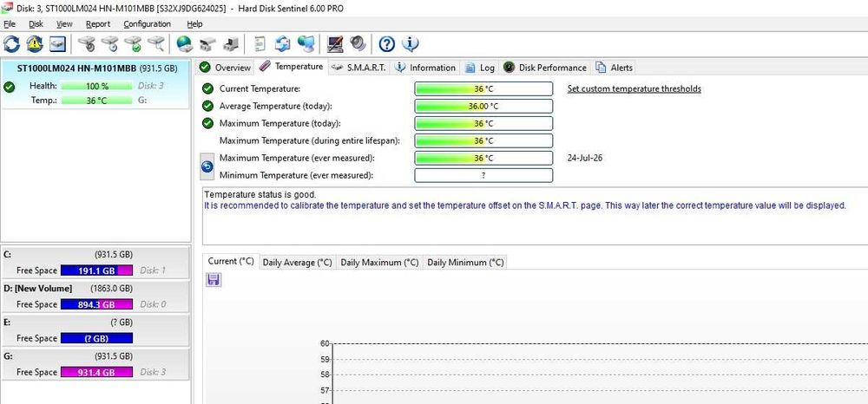This screenshot has width=868, height=404.
Task: Select the Daily Maximum (°C) graph tab
Action: pyautogui.click(x=379, y=263)
